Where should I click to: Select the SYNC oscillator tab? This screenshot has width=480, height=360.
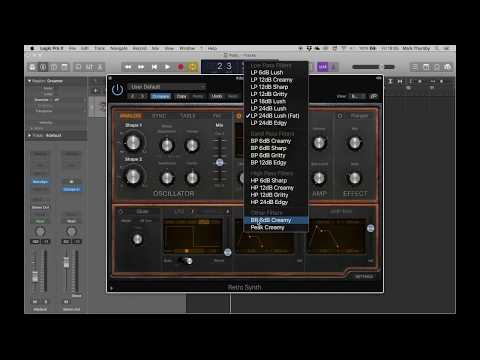click(x=159, y=116)
